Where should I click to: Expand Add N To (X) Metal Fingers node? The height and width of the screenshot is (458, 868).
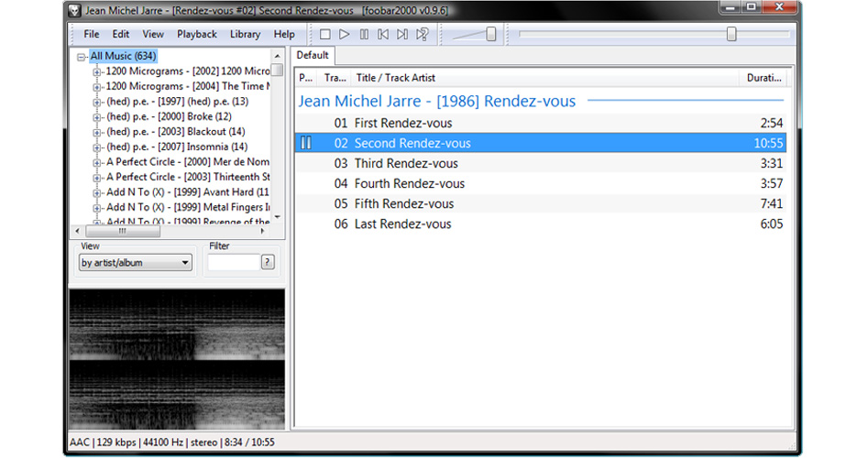pyautogui.click(x=97, y=207)
